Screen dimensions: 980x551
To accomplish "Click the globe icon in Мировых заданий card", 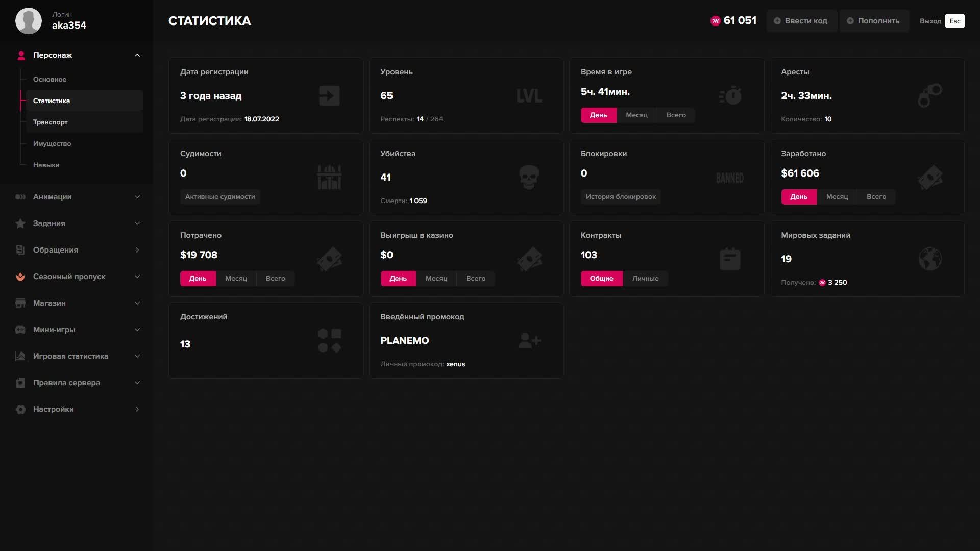I will [929, 259].
